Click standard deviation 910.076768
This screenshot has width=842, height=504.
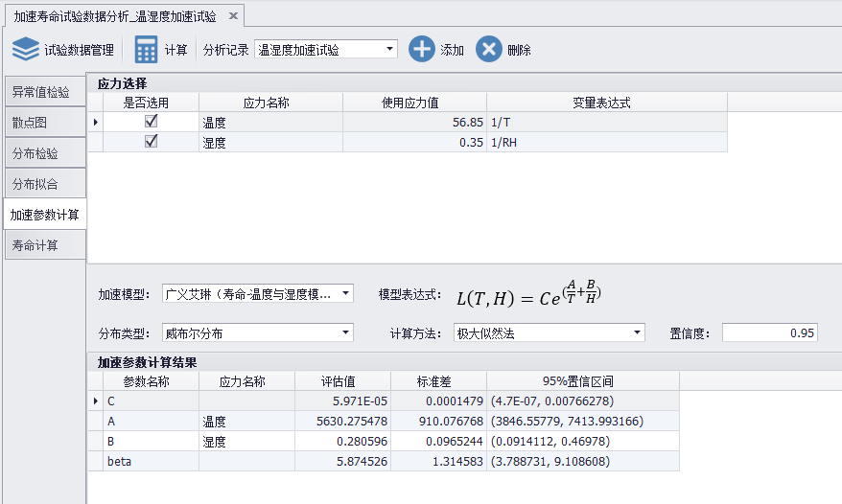[x=438, y=422]
